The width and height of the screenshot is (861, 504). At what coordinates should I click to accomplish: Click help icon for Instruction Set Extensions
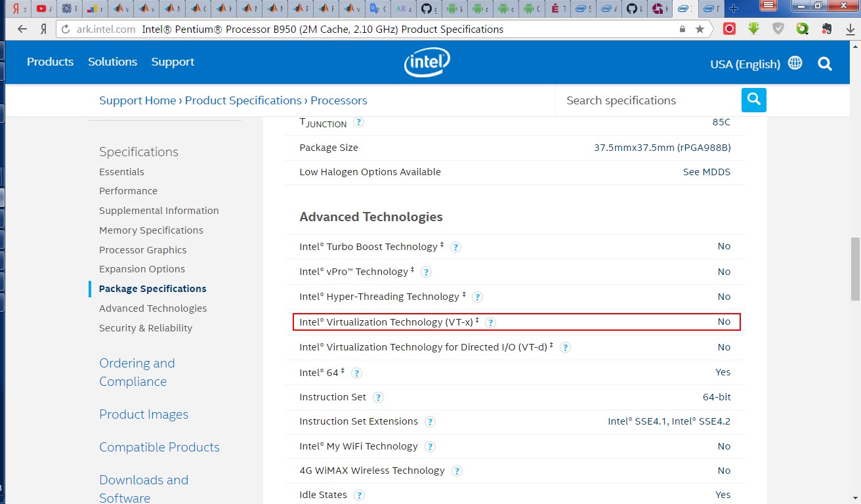[430, 422]
